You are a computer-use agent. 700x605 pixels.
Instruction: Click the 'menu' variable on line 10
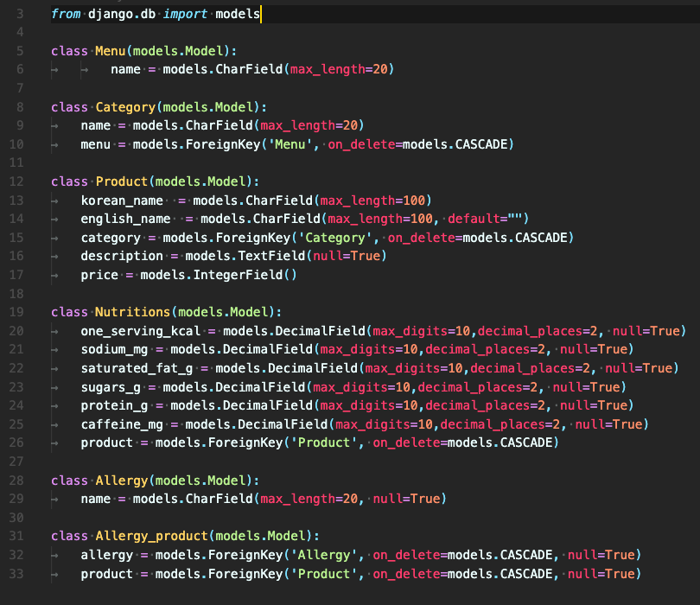tap(96, 144)
